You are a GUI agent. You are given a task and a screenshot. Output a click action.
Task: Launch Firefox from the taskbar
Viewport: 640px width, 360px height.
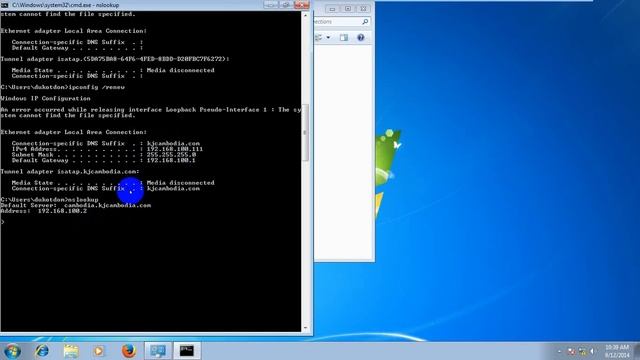129,351
